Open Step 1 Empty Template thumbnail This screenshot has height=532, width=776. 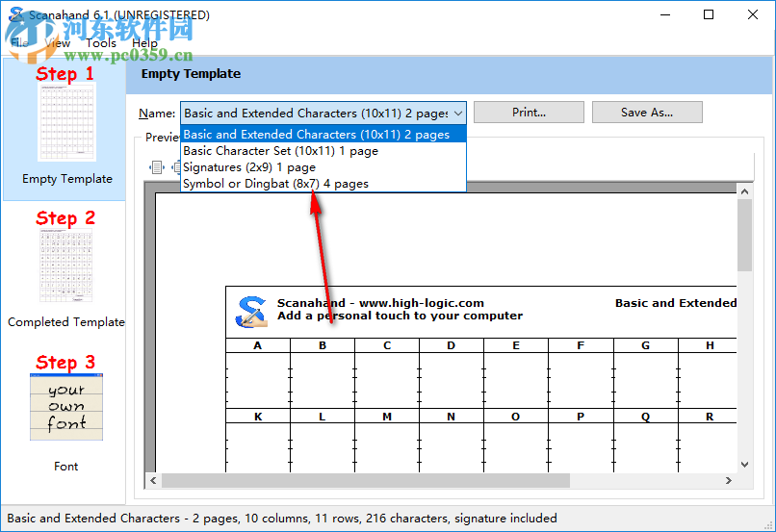[x=66, y=121]
